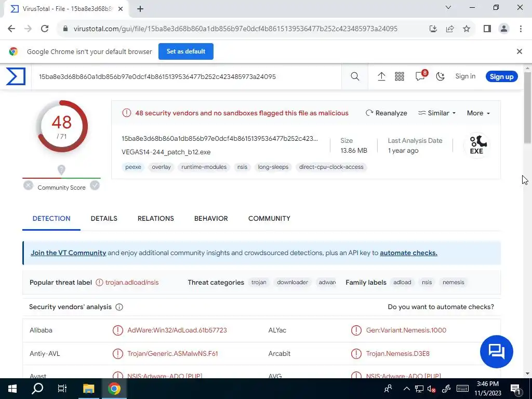Image resolution: width=532 pixels, height=399 pixels.
Task: Switch to the DETECTION tab
Action: point(51,219)
